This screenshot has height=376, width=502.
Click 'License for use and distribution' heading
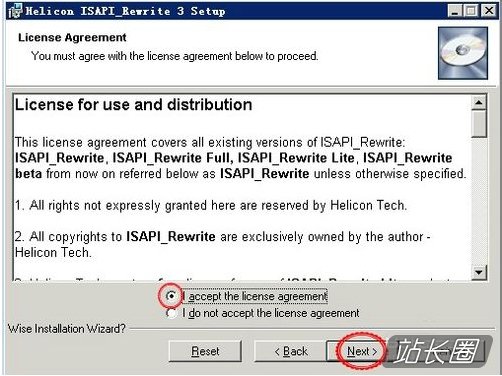point(133,105)
